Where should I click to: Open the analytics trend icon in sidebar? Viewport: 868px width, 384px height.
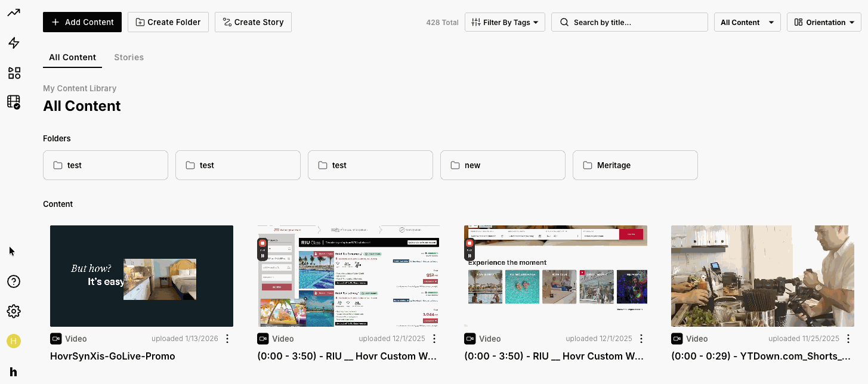tap(14, 13)
